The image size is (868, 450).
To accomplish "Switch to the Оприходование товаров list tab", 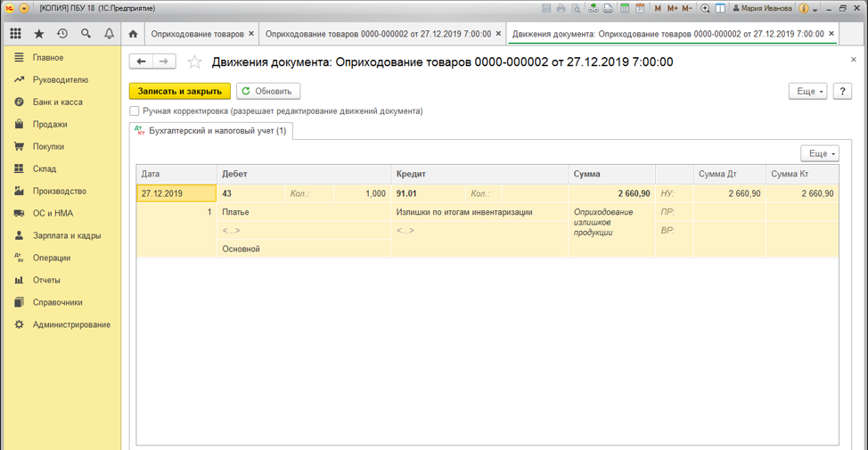I will tap(197, 34).
